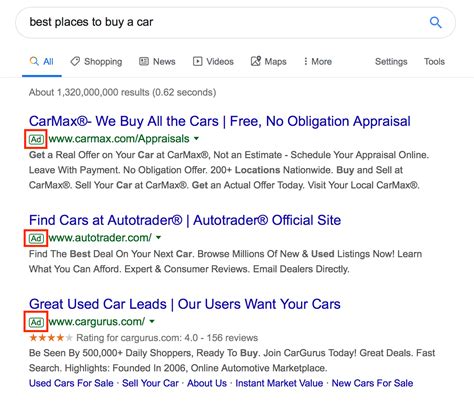Expand the dropdown arrow next to autotrader.com
Viewport: 474px width, 403px height.
(x=158, y=237)
